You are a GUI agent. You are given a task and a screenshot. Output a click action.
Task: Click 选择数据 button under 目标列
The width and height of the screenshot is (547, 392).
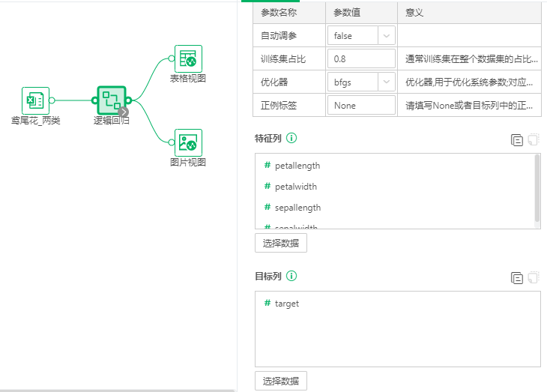point(280,381)
